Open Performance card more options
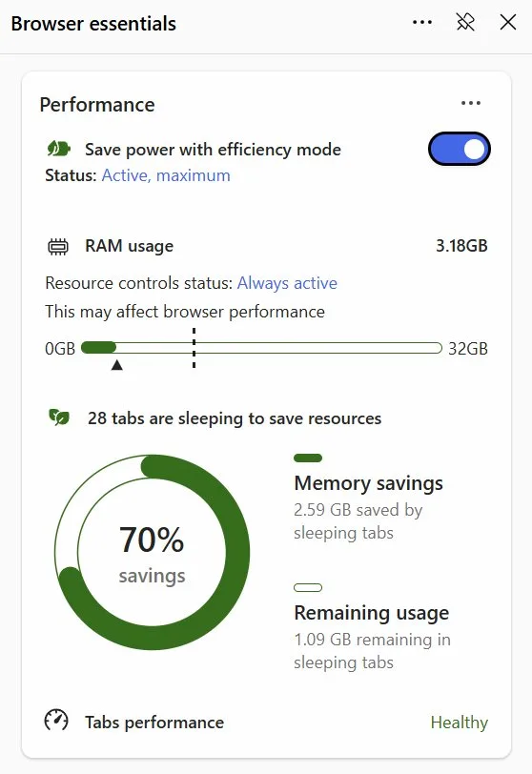The height and width of the screenshot is (774, 532). tap(470, 103)
